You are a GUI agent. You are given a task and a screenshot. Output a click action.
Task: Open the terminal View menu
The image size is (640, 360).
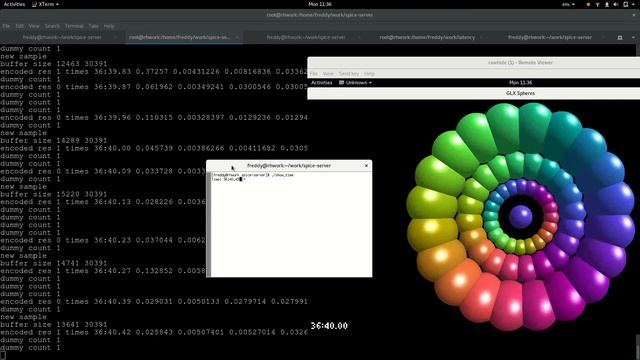coord(34,26)
